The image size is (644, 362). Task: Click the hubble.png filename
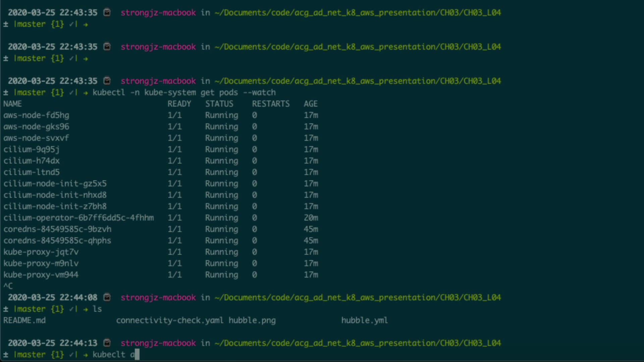(x=252, y=320)
